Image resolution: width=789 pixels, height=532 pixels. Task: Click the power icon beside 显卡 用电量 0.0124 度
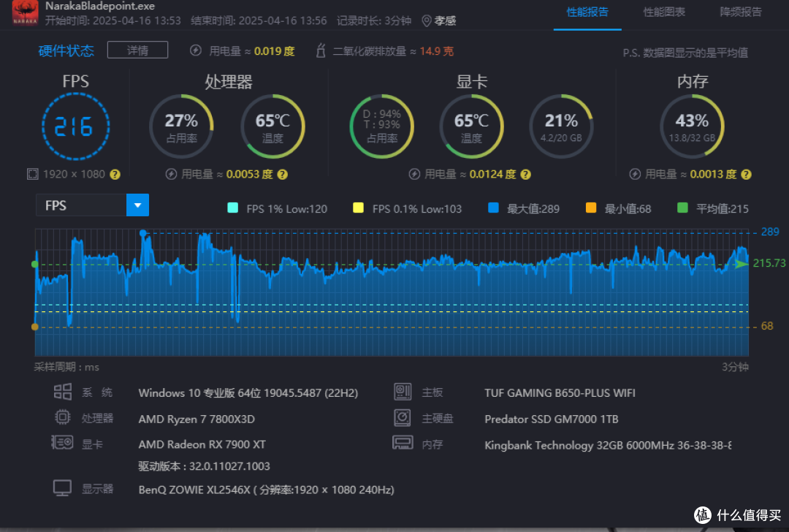pos(414,174)
